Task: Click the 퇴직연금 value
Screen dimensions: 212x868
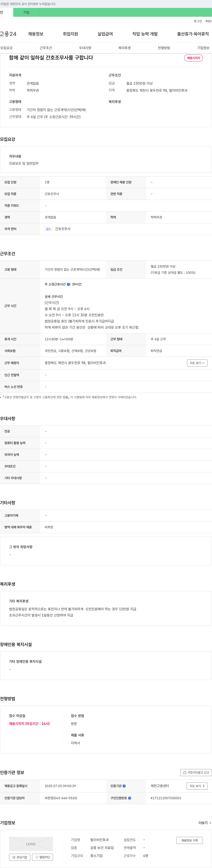Action: (x=156, y=351)
